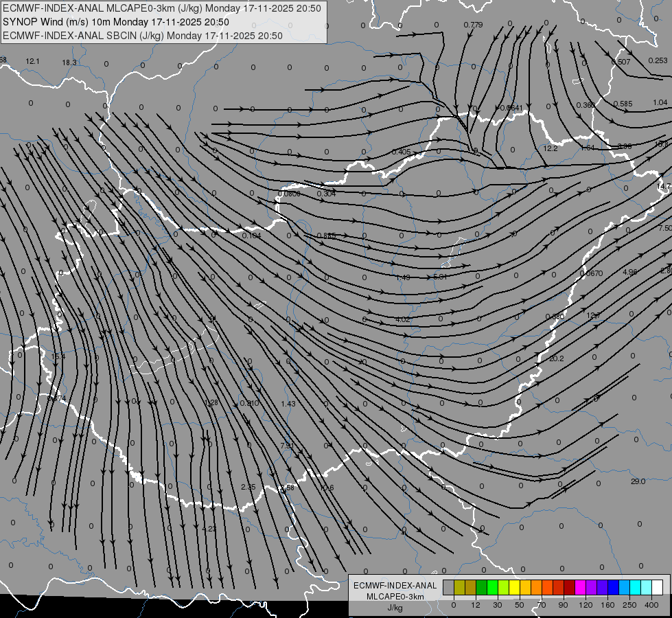Select the dark red legend swatch

point(570,587)
